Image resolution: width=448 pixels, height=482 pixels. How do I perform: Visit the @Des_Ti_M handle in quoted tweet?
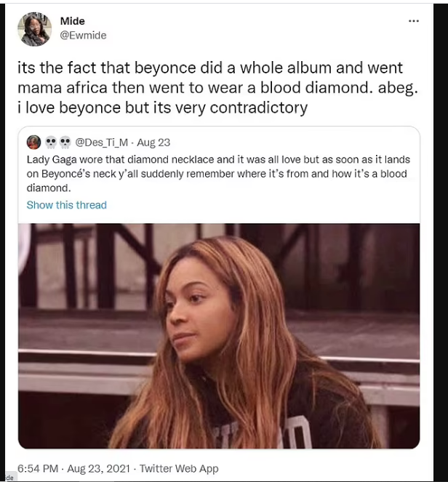(102, 142)
